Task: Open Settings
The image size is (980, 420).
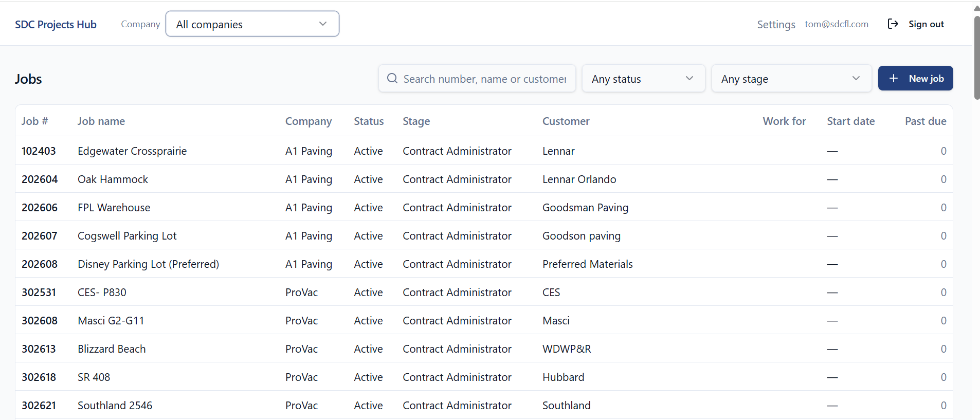Action: click(776, 24)
